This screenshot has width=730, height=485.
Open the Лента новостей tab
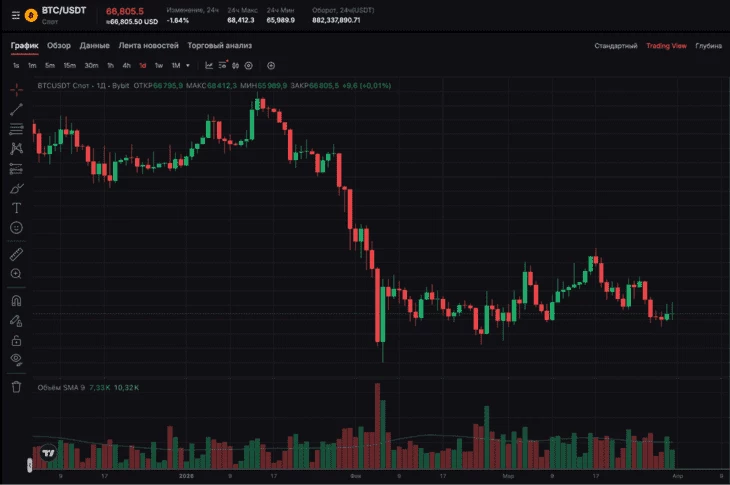click(148, 46)
